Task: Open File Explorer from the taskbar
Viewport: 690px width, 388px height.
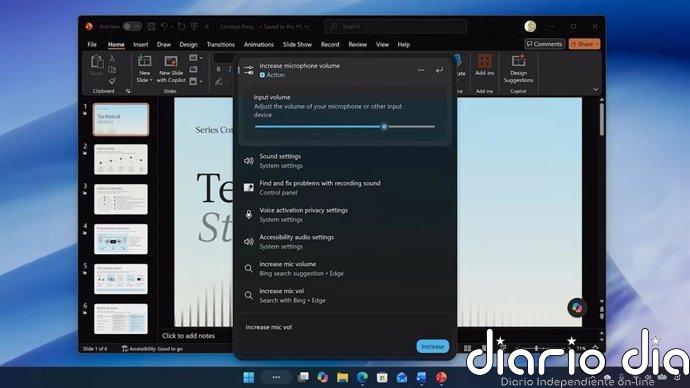Action: click(x=342, y=377)
